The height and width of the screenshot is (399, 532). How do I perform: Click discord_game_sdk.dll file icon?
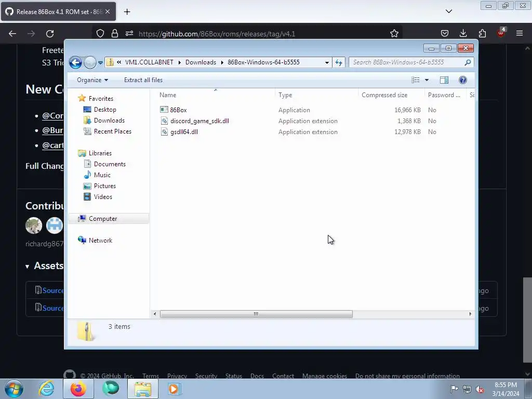[164, 121]
